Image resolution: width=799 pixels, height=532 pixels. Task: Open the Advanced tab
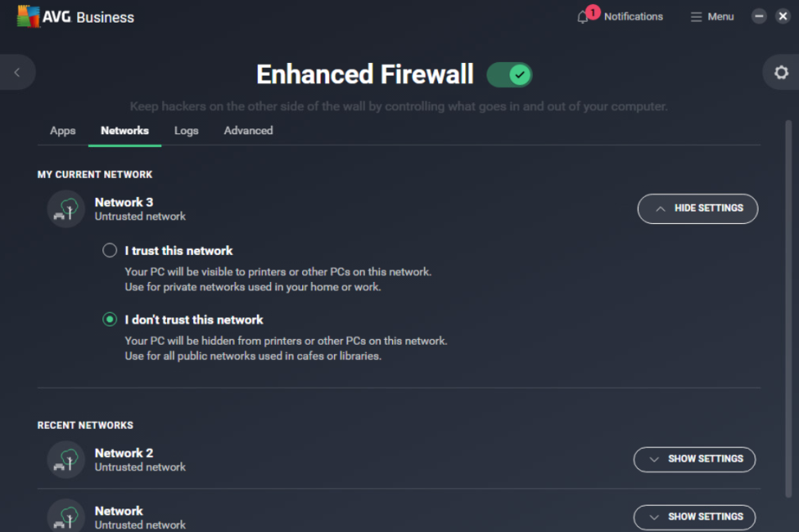tap(248, 130)
